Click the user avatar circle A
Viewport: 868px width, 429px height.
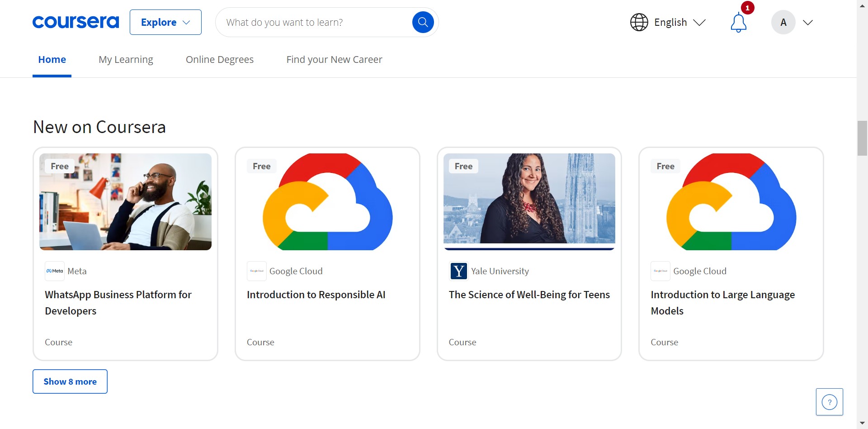click(783, 22)
